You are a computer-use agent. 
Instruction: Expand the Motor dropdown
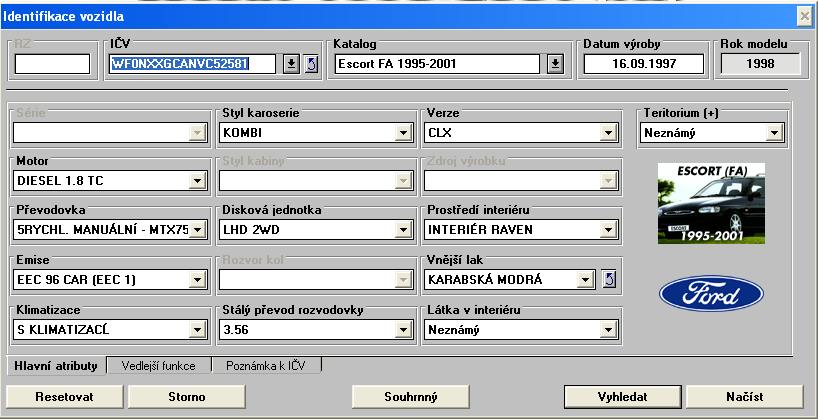[x=198, y=181]
